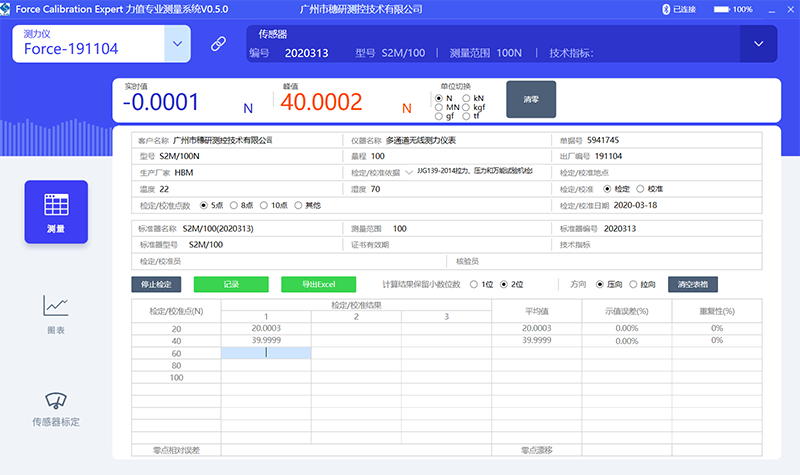This screenshot has height=475, width=800.
Task: Open the 测量 measurement panel
Action: click(56, 212)
